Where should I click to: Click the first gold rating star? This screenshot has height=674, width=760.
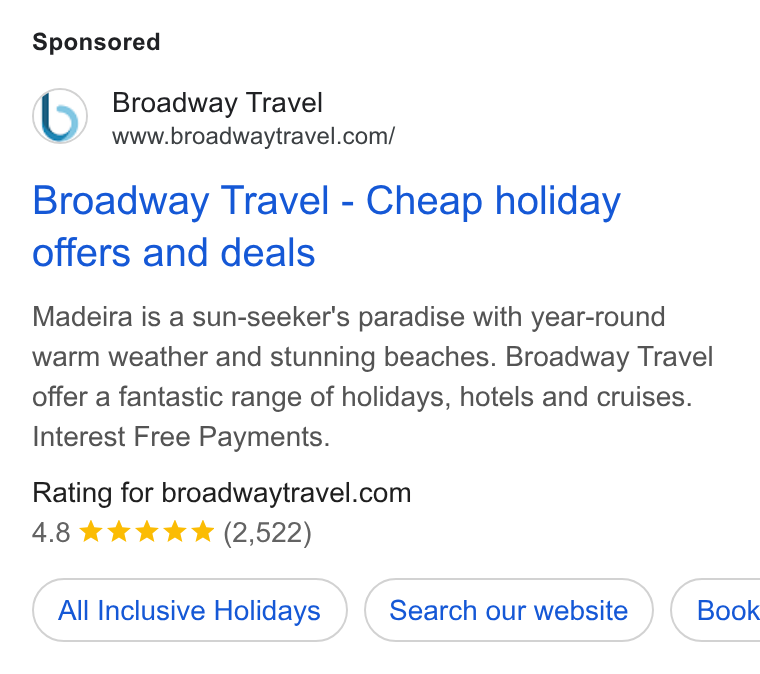[x=91, y=532]
